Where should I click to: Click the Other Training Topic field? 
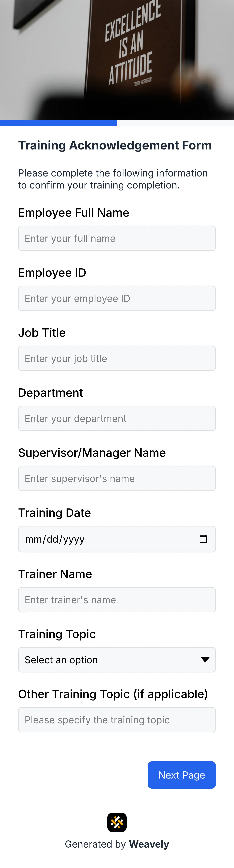pyautogui.click(x=117, y=719)
